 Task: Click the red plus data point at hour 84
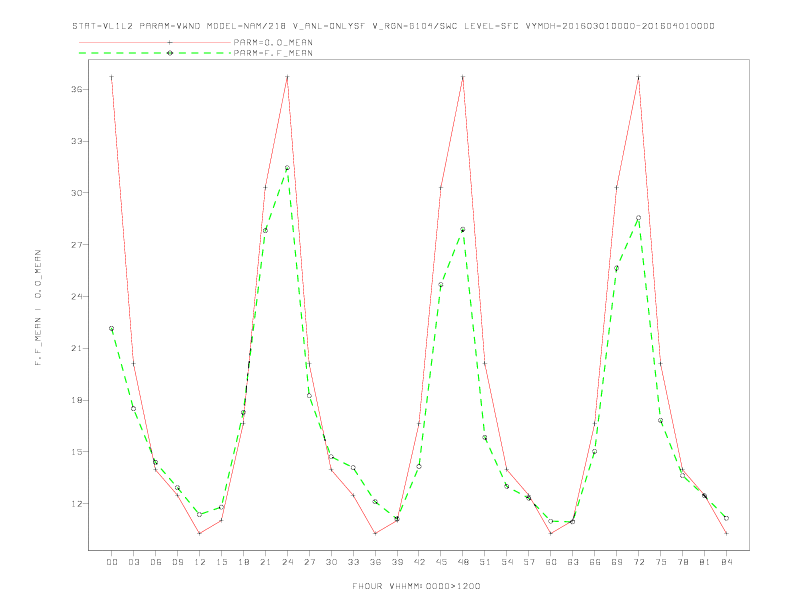click(x=726, y=533)
